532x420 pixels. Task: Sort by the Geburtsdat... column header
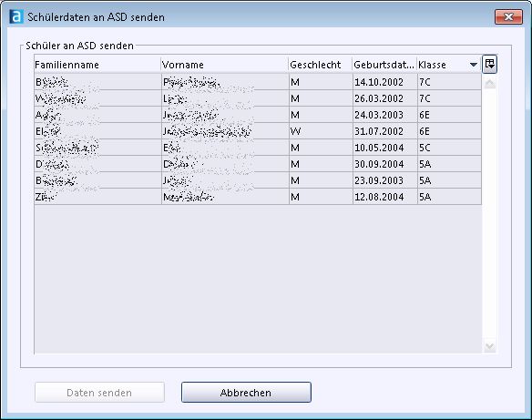coord(384,65)
